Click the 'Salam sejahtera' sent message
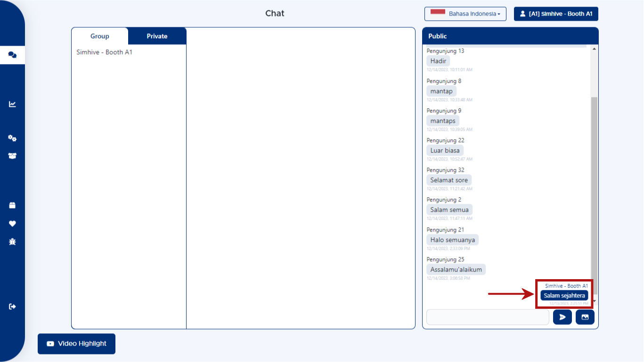The height and width of the screenshot is (362, 644). click(564, 296)
